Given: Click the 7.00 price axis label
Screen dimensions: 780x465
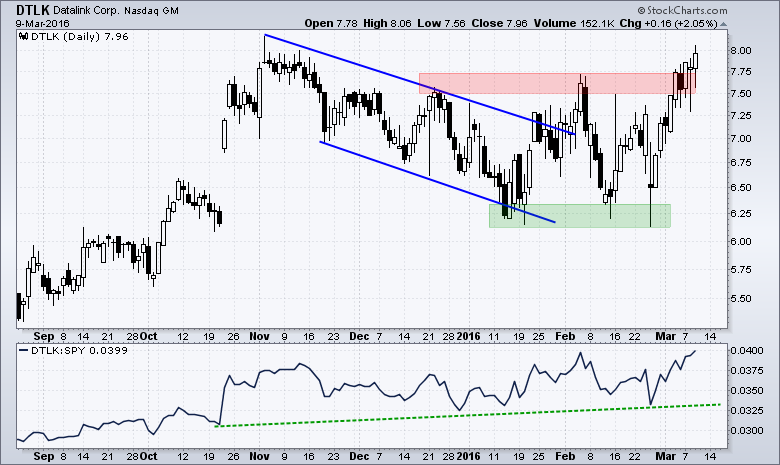Looking at the screenshot, I should pyautogui.click(x=741, y=138).
